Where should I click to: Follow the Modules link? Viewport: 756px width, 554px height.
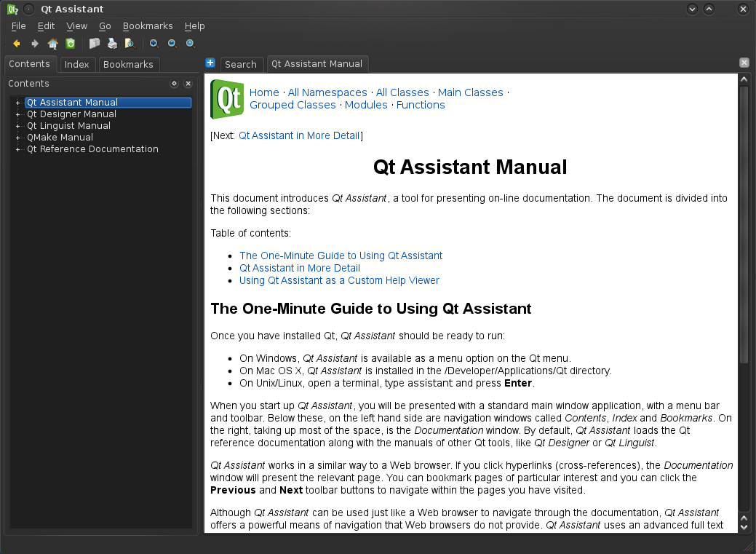click(x=366, y=106)
